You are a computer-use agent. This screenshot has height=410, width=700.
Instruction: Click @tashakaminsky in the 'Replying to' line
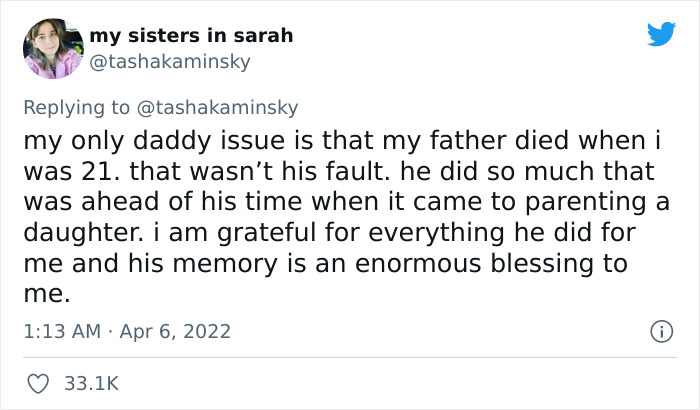point(219,107)
